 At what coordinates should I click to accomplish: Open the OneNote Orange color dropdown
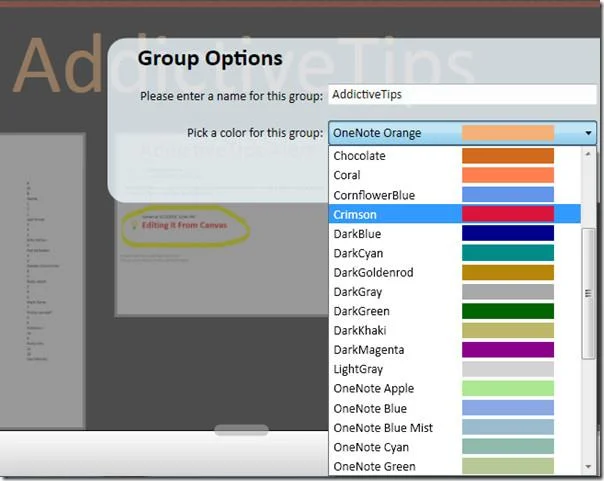(x=463, y=133)
